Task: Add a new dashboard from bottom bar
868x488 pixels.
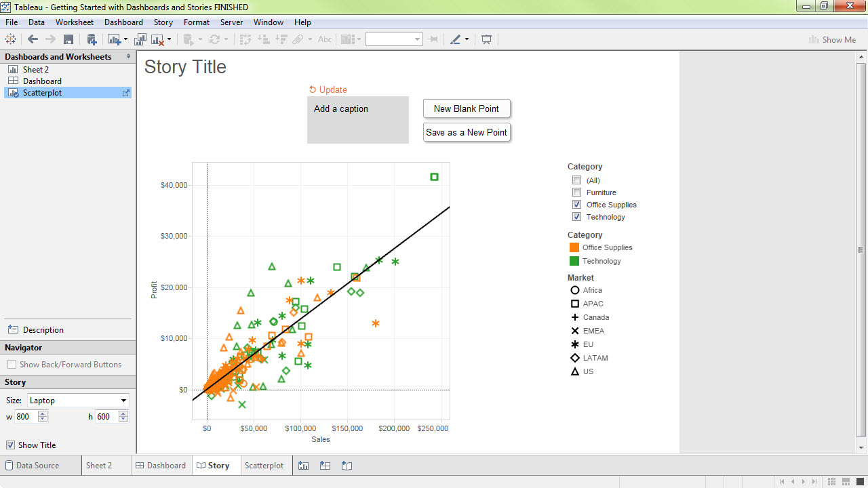Action: [x=325, y=466]
